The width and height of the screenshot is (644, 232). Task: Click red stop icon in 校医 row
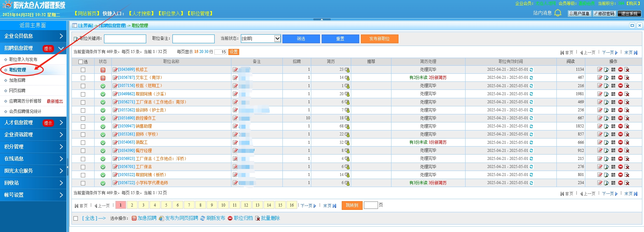[620, 86]
